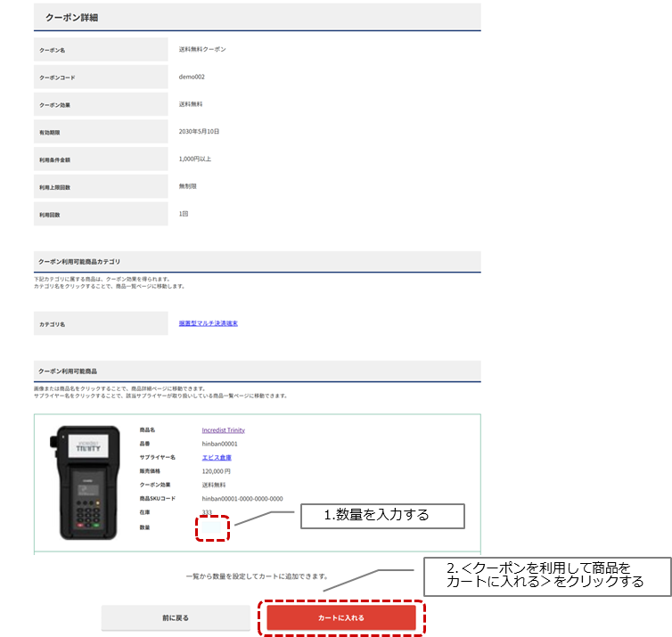Click the coupon name value 送料無料クーポン
Viewport: 672px width, 637px height.
[202, 50]
